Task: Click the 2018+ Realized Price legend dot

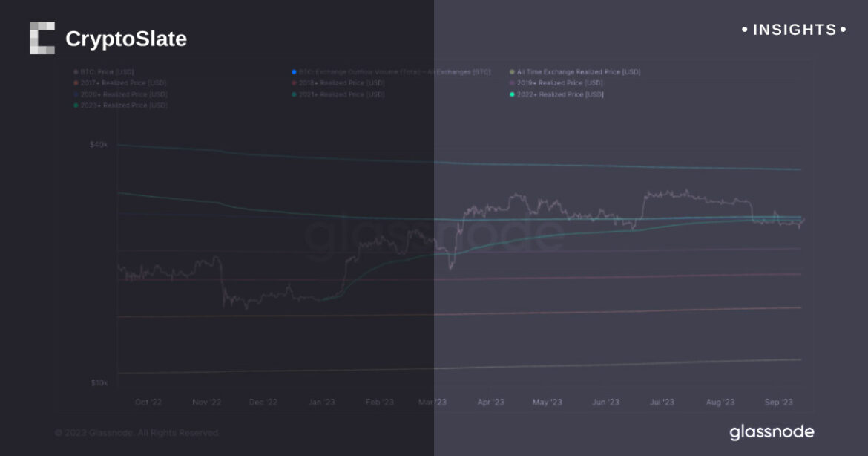Action: pyautogui.click(x=295, y=83)
